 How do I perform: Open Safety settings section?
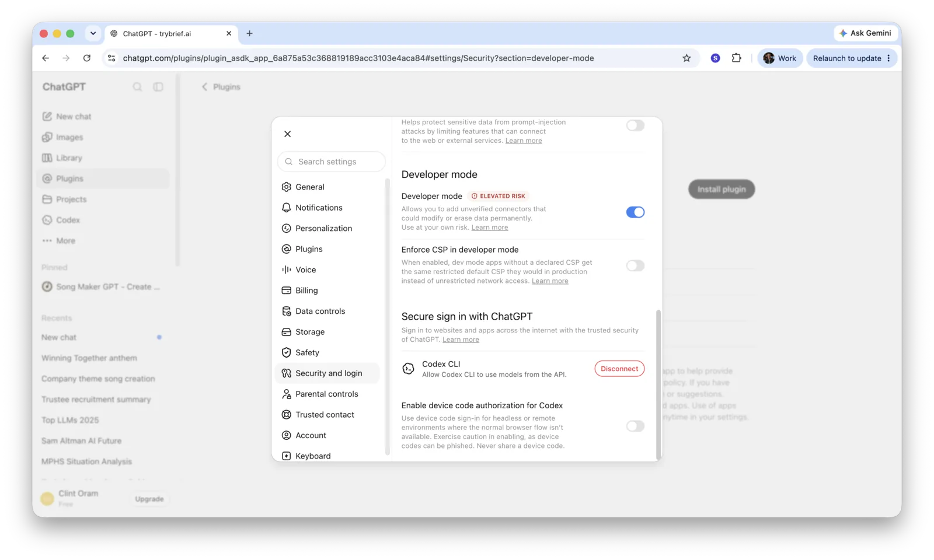pos(327,353)
